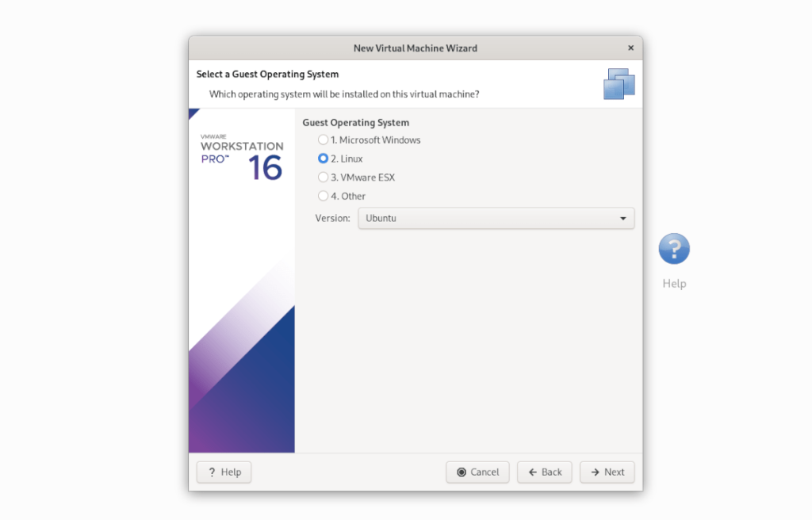Click the circular icon inside Cancel button
Image resolution: width=812 pixels, height=520 pixels.
point(462,472)
